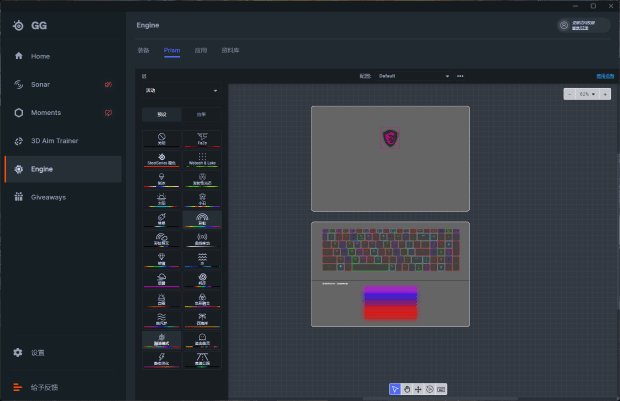Screen dimensions: 620x401
Task: Select the sunset preset
Action: (162, 300)
